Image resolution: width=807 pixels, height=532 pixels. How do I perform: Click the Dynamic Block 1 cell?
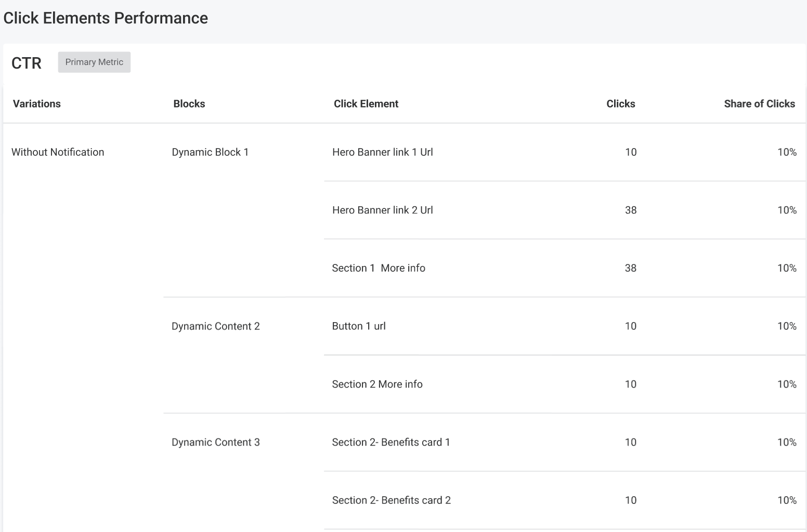(210, 152)
